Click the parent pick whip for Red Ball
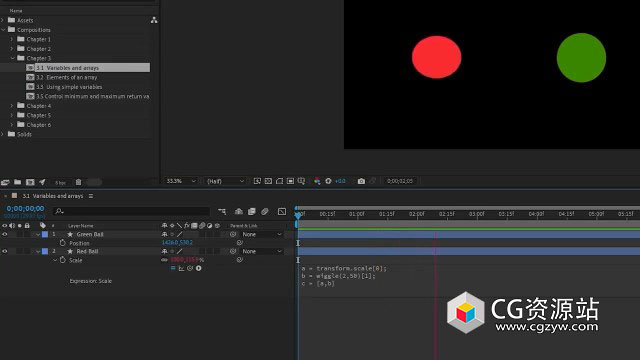 [233, 251]
